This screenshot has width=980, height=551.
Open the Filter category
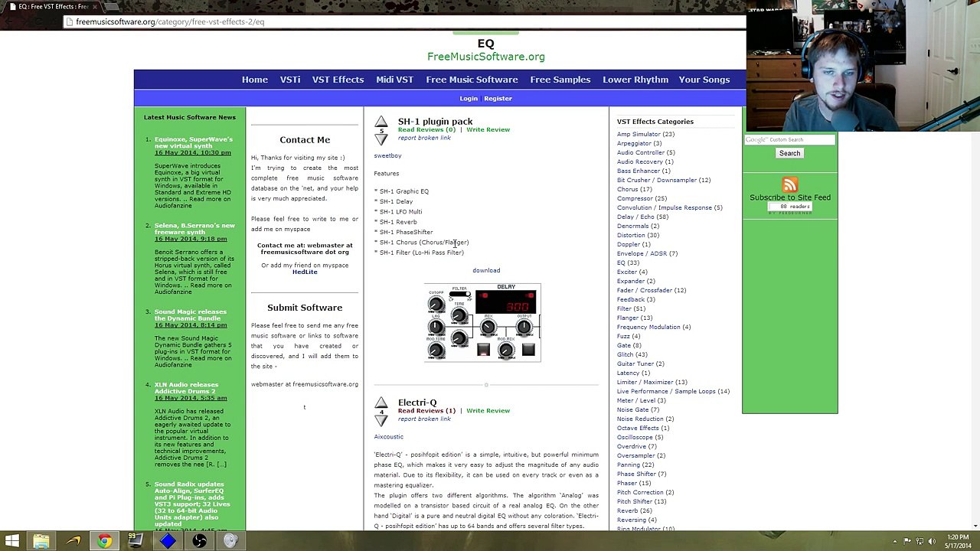624,309
